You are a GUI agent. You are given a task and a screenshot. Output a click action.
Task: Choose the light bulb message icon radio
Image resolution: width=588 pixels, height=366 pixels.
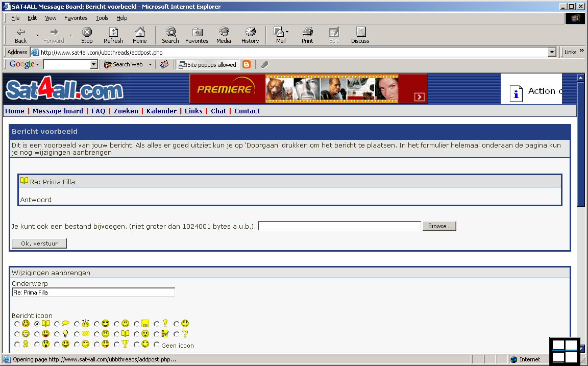click(57, 334)
